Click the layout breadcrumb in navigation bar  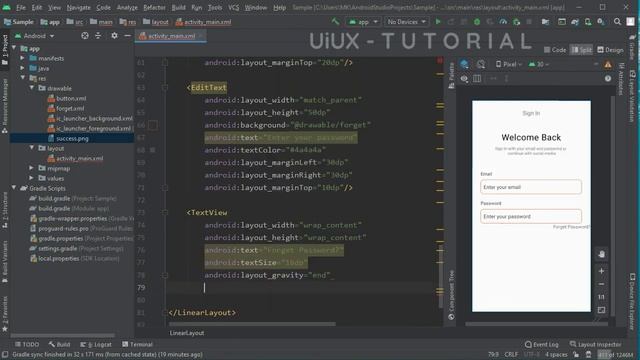pyautogui.click(x=156, y=22)
